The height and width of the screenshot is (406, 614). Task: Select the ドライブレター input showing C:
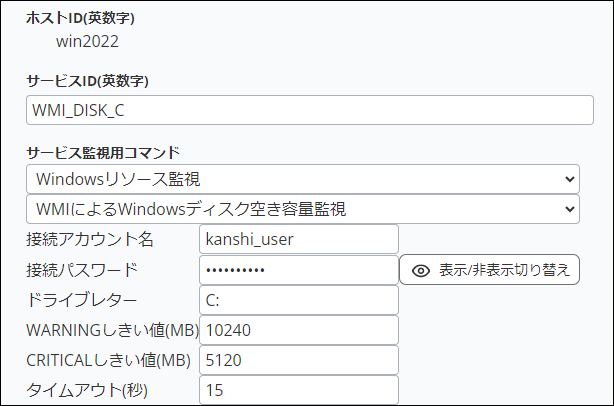tap(298, 300)
